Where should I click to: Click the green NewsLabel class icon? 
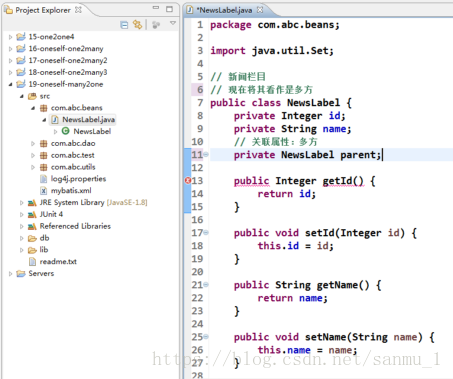tap(66, 131)
